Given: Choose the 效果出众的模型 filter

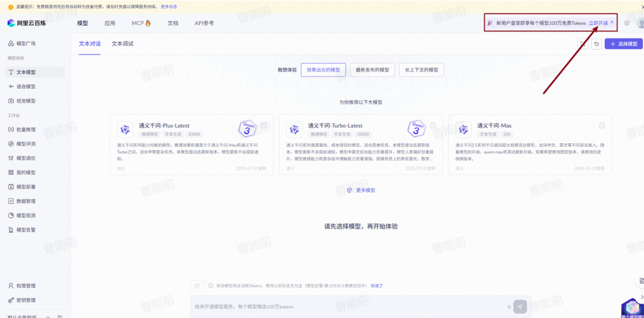Looking at the screenshot, I should pos(323,70).
